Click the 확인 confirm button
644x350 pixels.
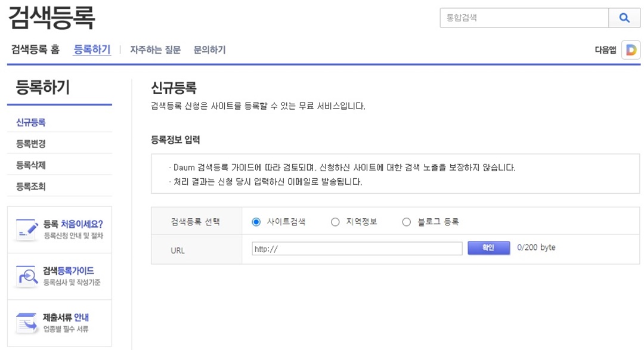[488, 247]
